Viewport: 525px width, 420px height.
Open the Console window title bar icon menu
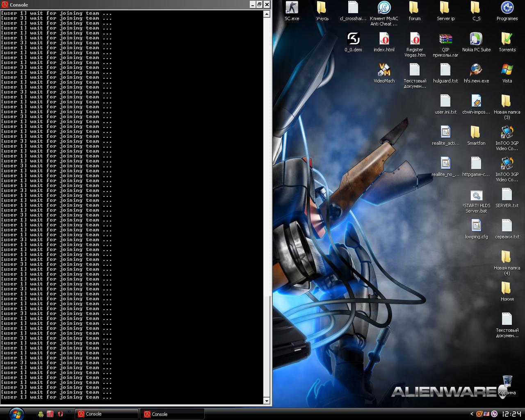[5, 5]
